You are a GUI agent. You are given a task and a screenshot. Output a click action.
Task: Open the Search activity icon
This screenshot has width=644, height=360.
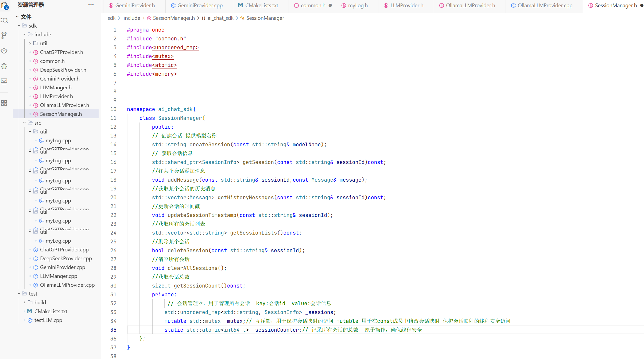pos(4,20)
